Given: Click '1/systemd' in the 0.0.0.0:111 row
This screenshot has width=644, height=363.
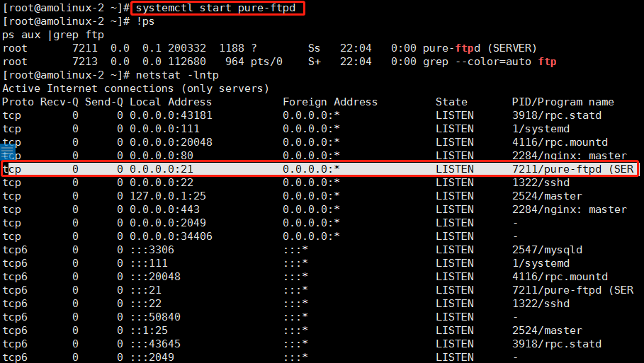Looking at the screenshot, I should coord(541,129).
